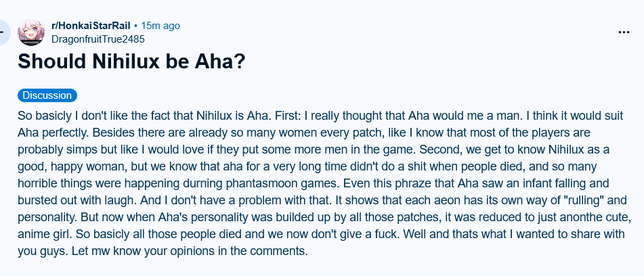Click the last line "you guys. Let mw know"
Image resolution: width=644 pixels, height=276 pixels.
click(163, 250)
